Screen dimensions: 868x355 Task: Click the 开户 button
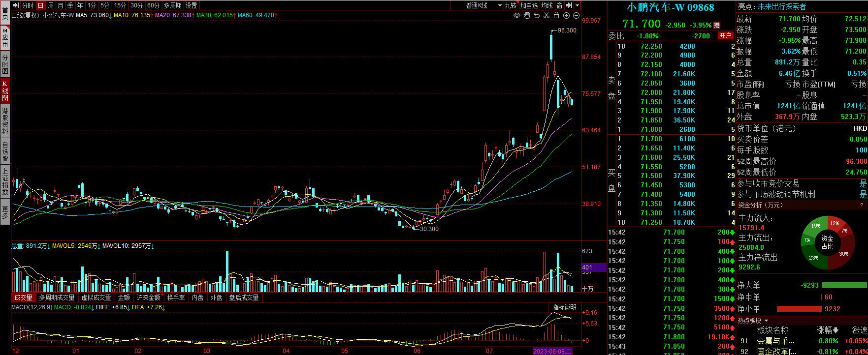click(x=725, y=36)
